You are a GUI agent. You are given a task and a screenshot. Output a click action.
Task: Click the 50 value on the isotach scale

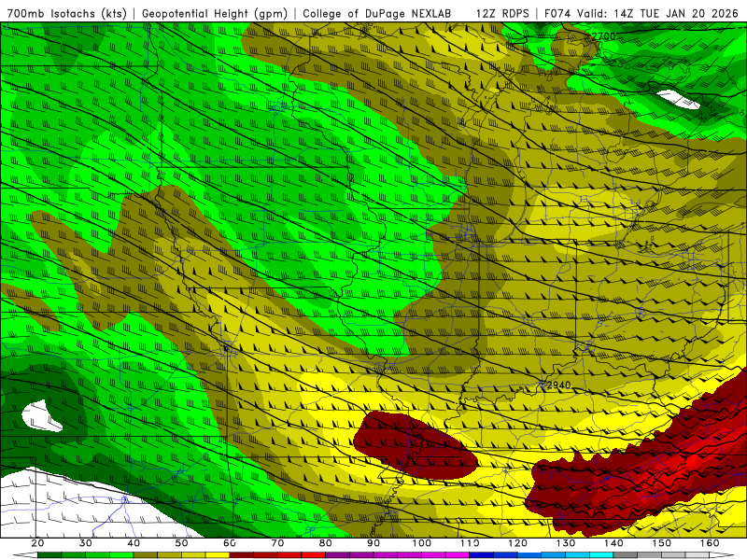[181, 543]
